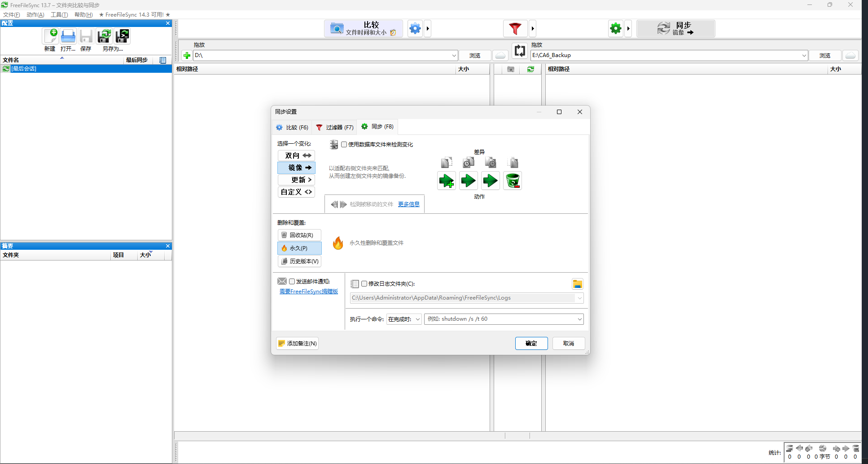The width and height of the screenshot is (868, 464).
Task: Click FreeFileSync 14.3 available update notice
Action: pyautogui.click(x=135, y=15)
